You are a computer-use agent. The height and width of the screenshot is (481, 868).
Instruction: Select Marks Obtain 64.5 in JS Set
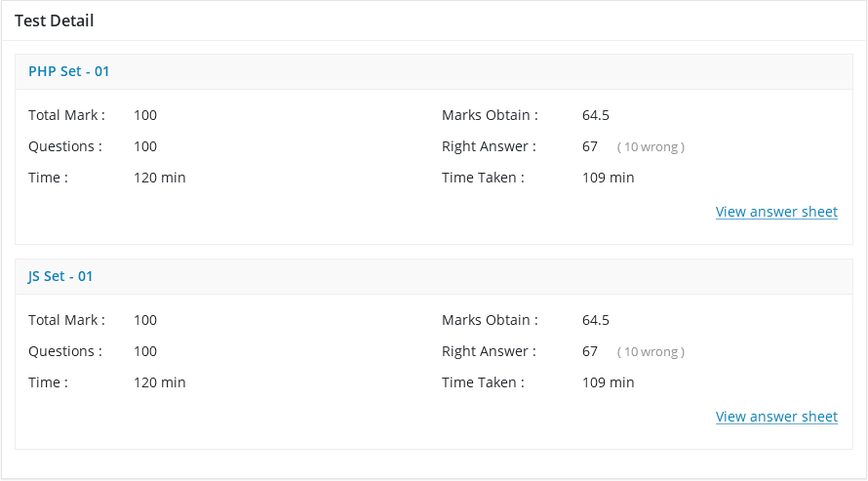click(x=596, y=320)
